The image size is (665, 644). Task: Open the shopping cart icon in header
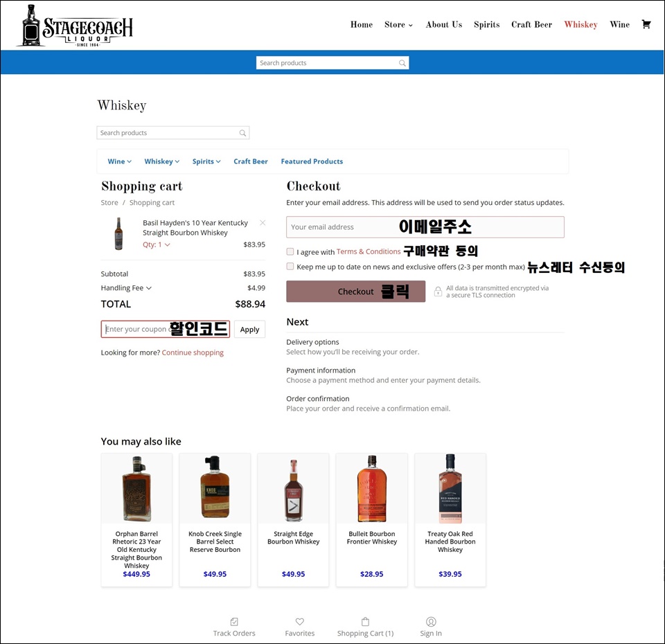[x=646, y=24]
